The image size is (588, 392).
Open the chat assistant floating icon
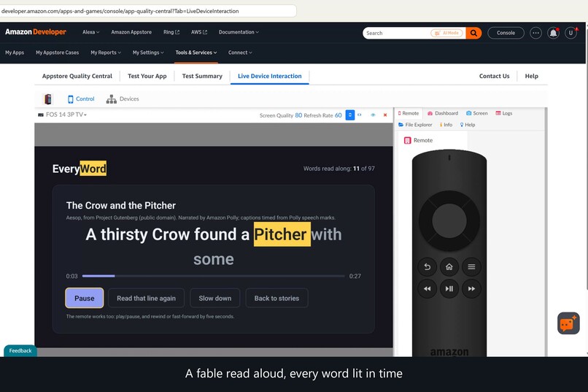[x=568, y=323]
